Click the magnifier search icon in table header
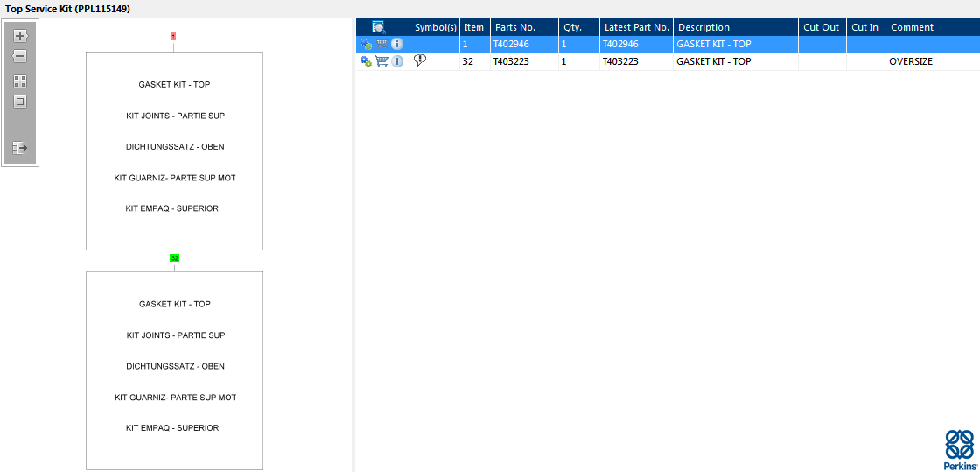The width and height of the screenshot is (980, 472). pos(379,27)
